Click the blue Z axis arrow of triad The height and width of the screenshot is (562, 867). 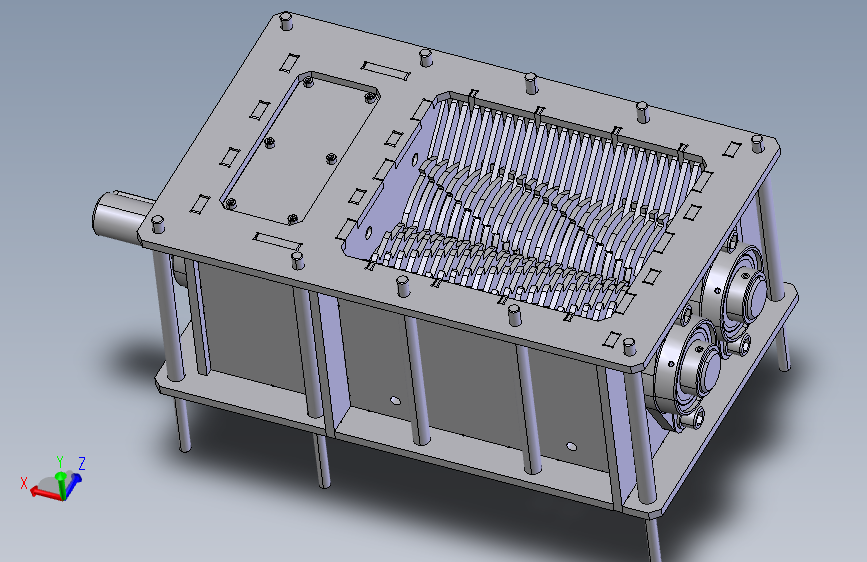pos(72,485)
